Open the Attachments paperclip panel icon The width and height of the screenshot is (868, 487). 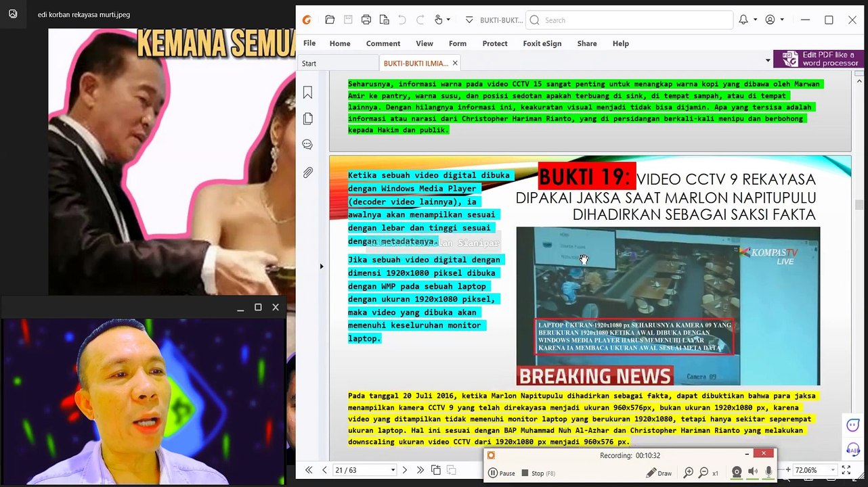click(x=307, y=172)
